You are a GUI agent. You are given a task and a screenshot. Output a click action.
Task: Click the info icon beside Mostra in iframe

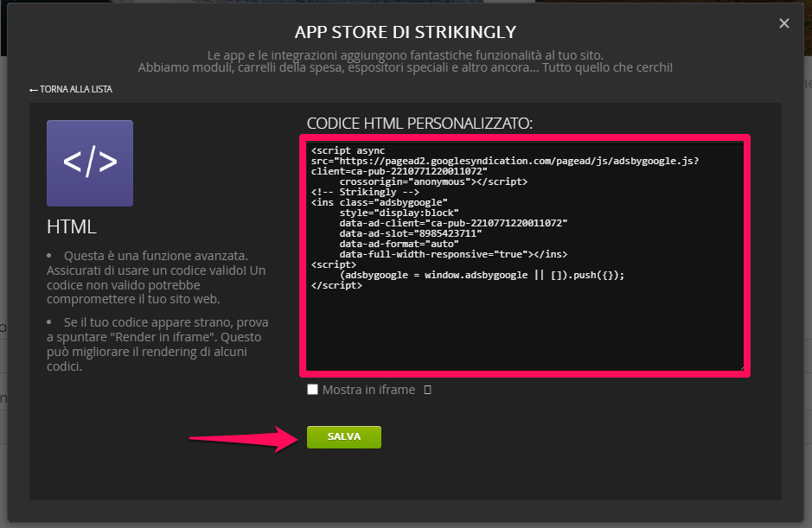427,390
